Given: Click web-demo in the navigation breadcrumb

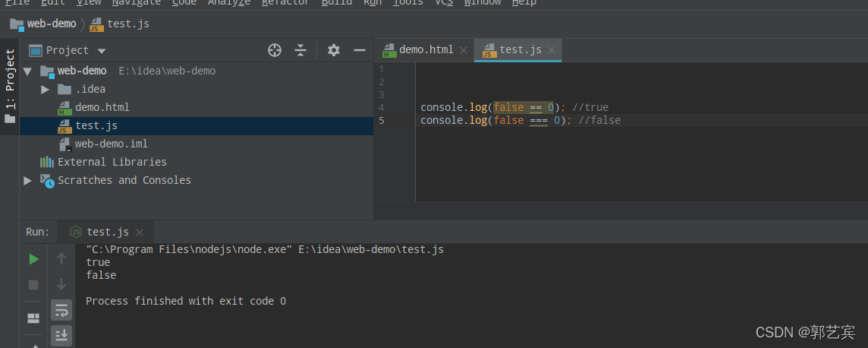Looking at the screenshot, I should tap(52, 24).
